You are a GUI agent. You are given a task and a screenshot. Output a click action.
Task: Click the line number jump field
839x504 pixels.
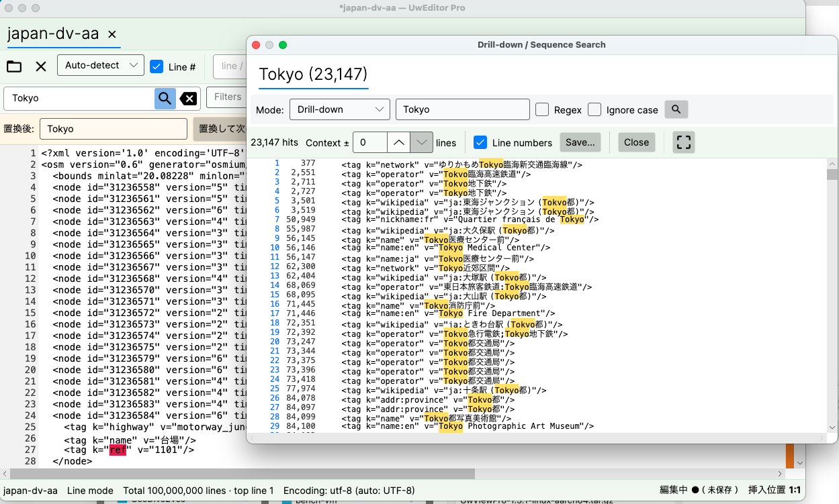pos(230,66)
